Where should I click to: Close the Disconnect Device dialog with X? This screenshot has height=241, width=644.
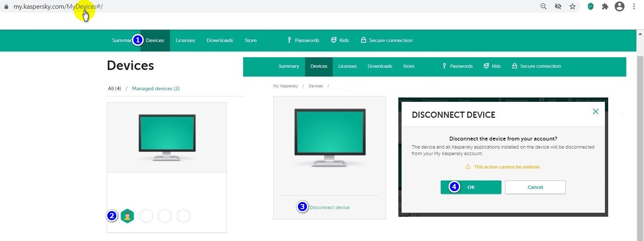pos(596,112)
